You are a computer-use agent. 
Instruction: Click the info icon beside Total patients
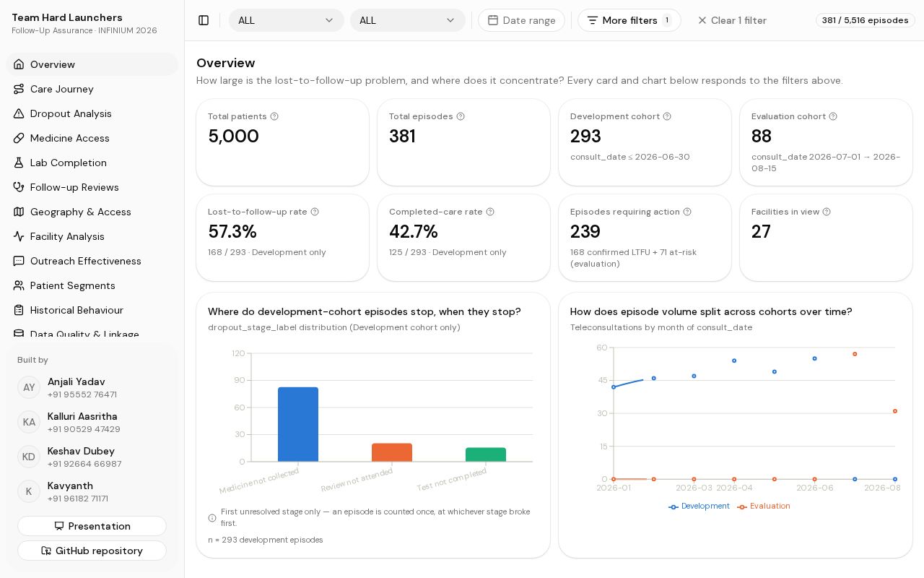pos(274,116)
